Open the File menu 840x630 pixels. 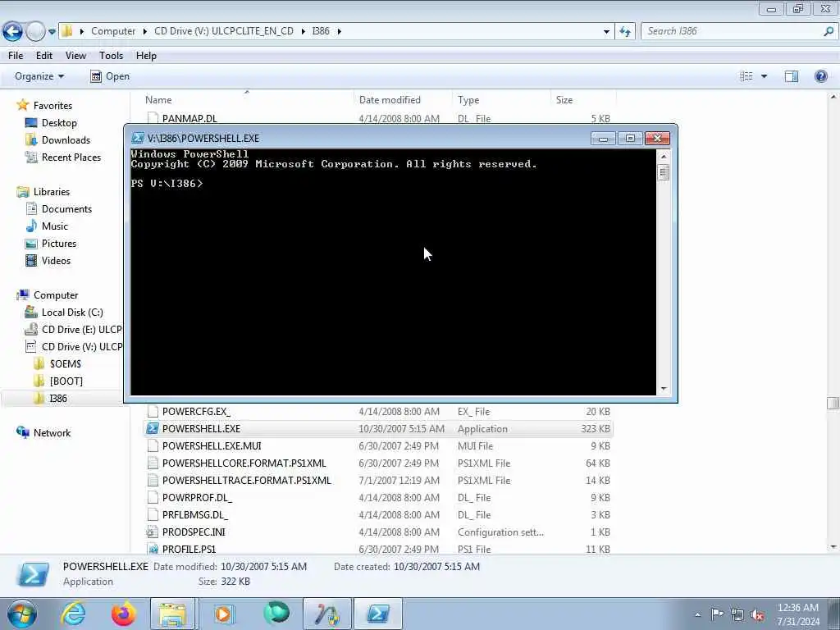tap(16, 56)
